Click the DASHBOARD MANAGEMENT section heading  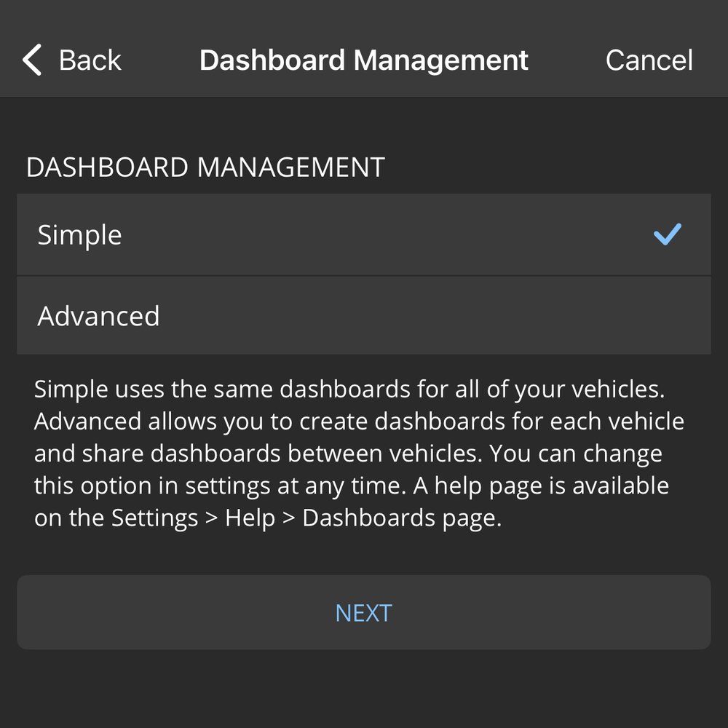pos(205,167)
